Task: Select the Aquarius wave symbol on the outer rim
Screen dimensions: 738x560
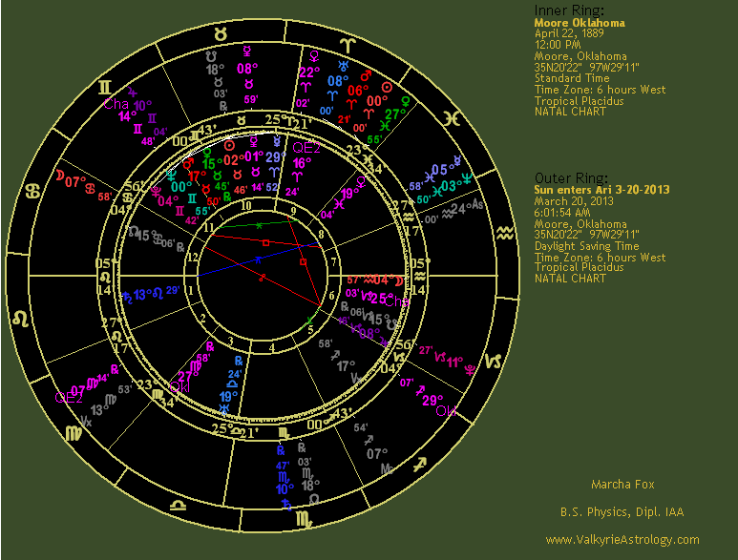Action: [x=504, y=232]
